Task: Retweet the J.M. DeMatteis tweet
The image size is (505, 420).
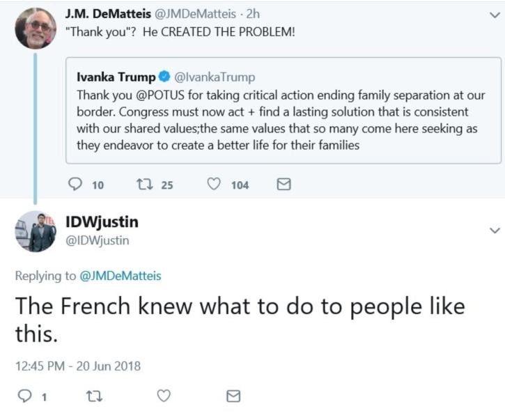Action: point(145,185)
